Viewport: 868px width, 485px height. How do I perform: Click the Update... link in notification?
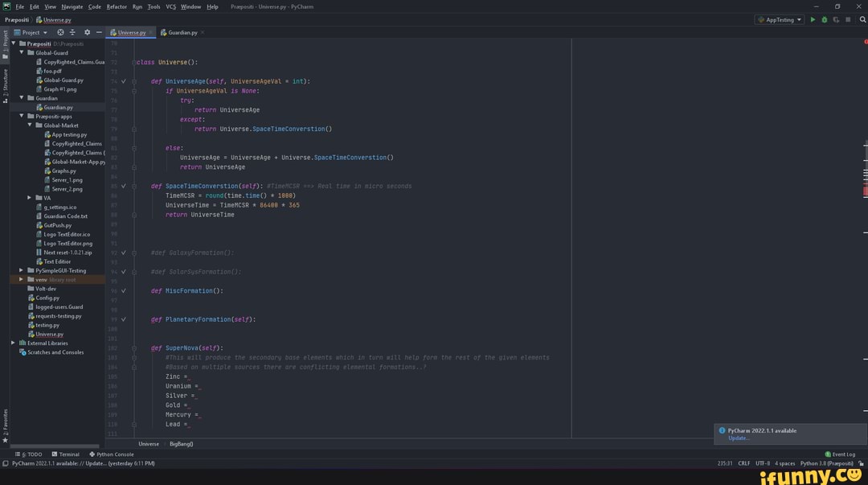[739, 438]
